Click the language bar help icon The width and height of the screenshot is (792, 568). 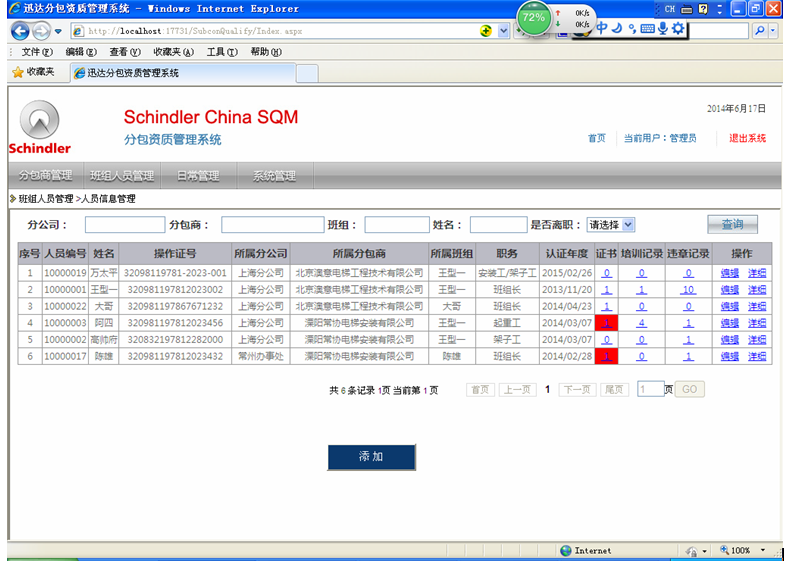703,9
